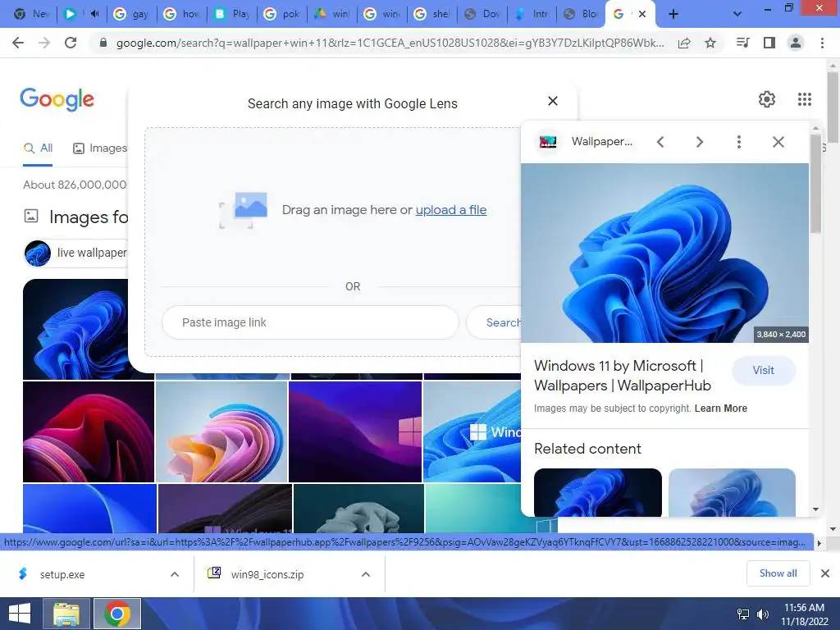Screen dimensions: 840x630
Task: Open preview panel three-dot options
Action: (x=739, y=142)
